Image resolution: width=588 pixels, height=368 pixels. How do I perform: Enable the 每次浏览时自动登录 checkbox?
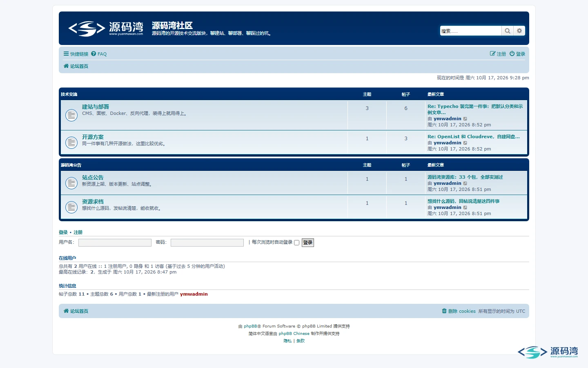pyautogui.click(x=297, y=243)
